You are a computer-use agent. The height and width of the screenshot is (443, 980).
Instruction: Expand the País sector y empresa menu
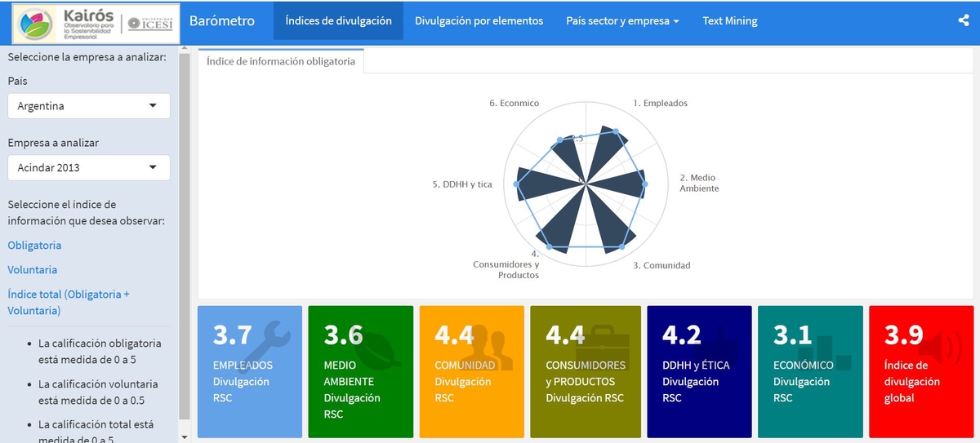tap(622, 21)
